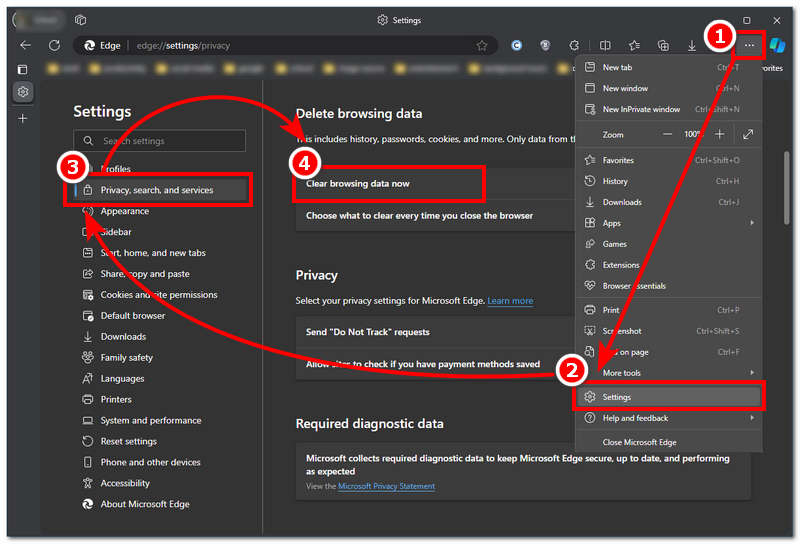Screen dimensions: 800x544
Task: Open new tab with vertical sidebar plus
Action: pyautogui.click(x=23, y=118)
